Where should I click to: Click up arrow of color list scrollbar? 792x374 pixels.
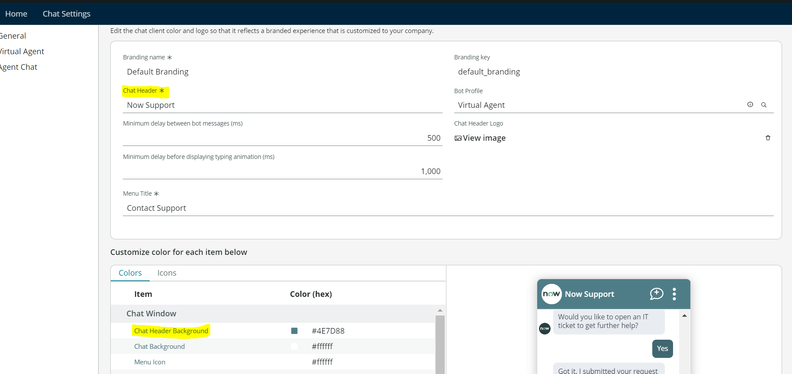[440, 310]
